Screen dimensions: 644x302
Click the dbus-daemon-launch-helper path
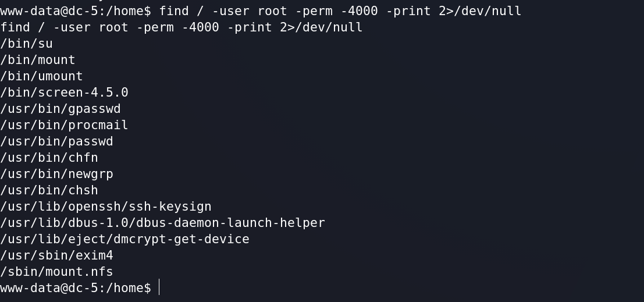click(x=163, y=223)
